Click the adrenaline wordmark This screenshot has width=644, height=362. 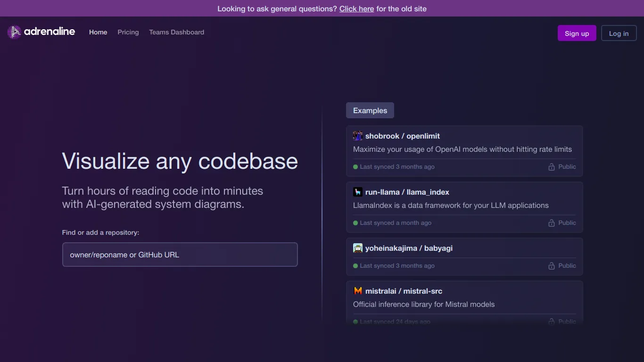tap(50, 32)
